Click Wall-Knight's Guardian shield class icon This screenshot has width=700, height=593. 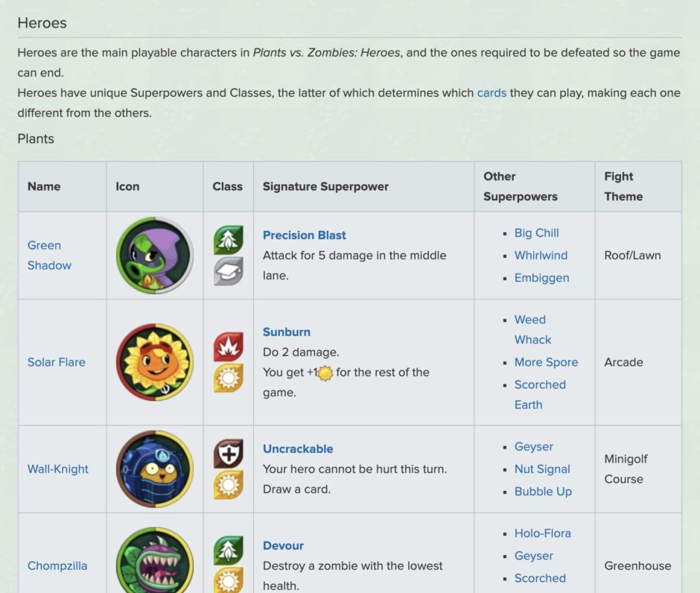tap(228, 454)
